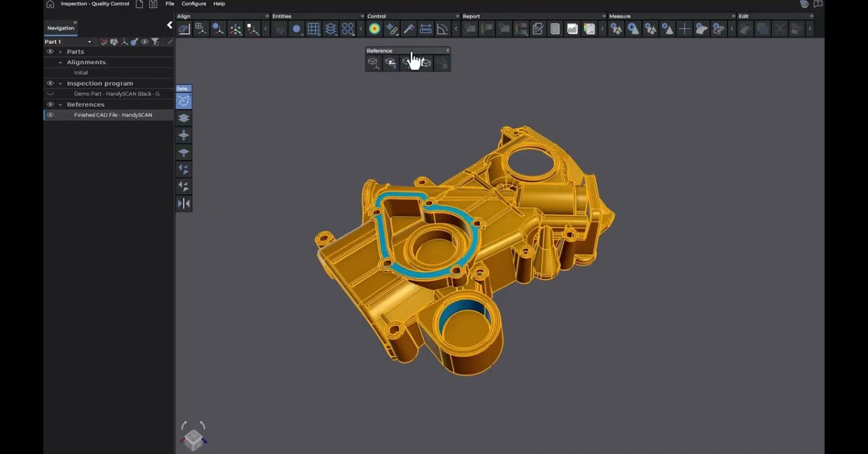The height and width of the screenshot is (454, 868).
Task: Click the mirror selection icon in side toolbar
Action: tap(184, 204)
